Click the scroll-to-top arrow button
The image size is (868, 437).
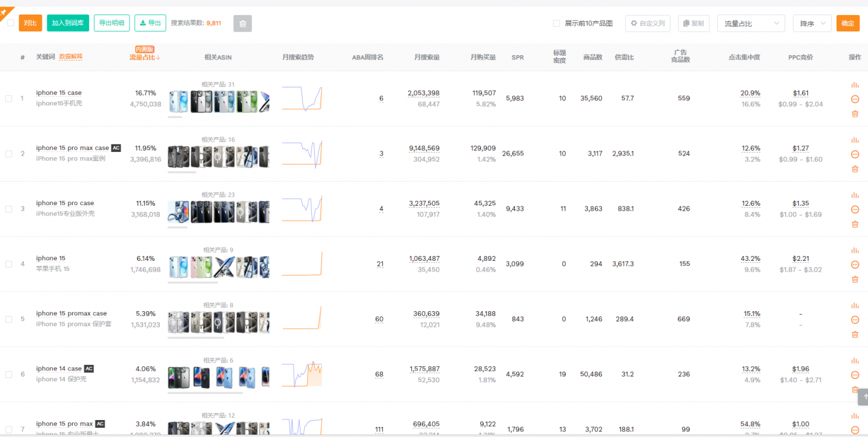(x=864, y=397)
